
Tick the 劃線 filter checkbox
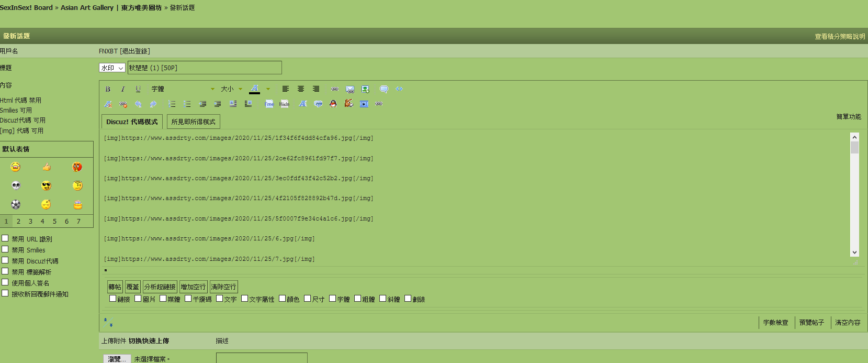(408, 299)
